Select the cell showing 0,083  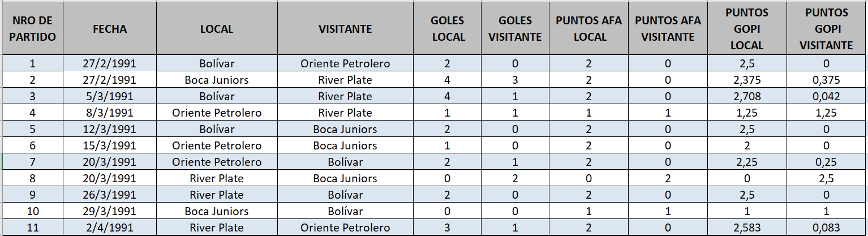click(x=826, y=228)
